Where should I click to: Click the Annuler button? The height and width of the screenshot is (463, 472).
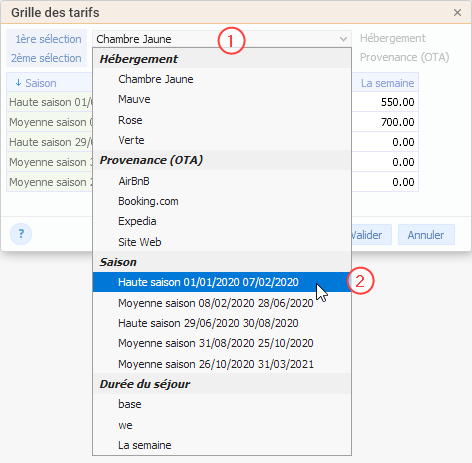pyautogui.click(x=426, y=235)
